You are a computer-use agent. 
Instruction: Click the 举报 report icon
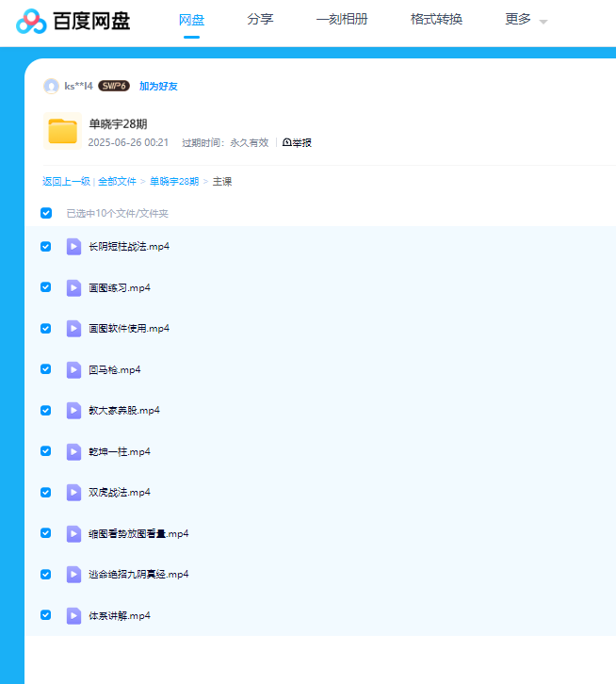coord(287,142)
